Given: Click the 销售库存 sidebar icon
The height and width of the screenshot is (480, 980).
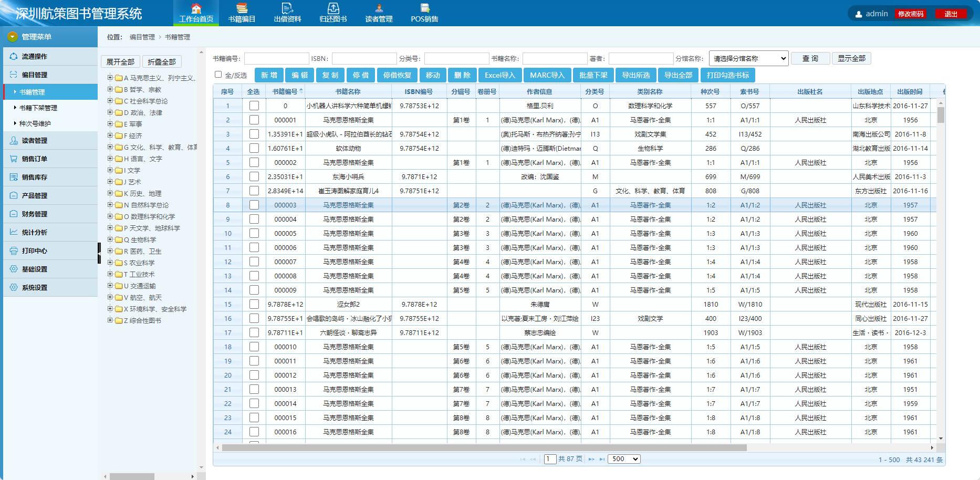Looking at the screenshot, I should pos(13,177).
